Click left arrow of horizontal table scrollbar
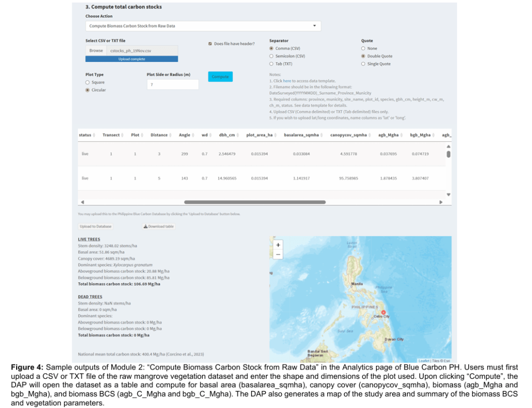The width and height of the screenshot is (532, 408). (82, 202)
